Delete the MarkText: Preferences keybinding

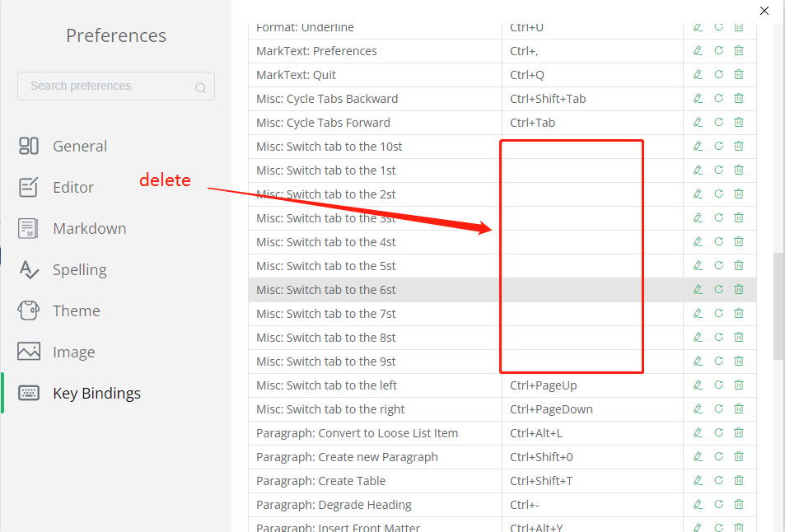[x=739, y=50]
